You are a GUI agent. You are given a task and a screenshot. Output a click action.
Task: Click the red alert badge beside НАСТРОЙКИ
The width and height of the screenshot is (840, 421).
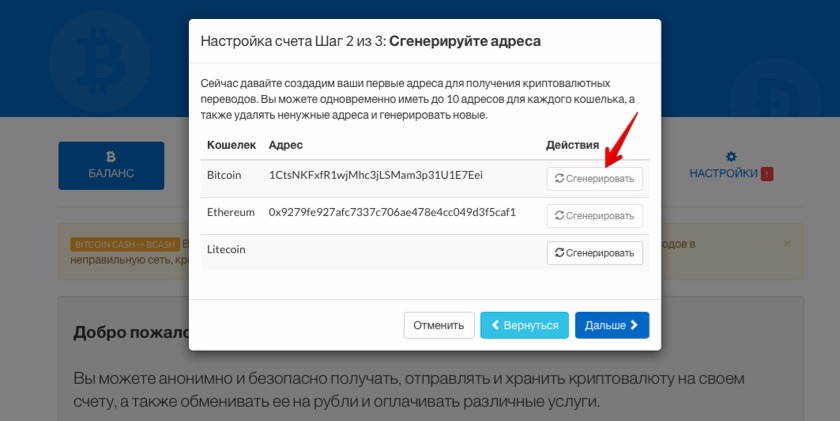coord(767,174)
